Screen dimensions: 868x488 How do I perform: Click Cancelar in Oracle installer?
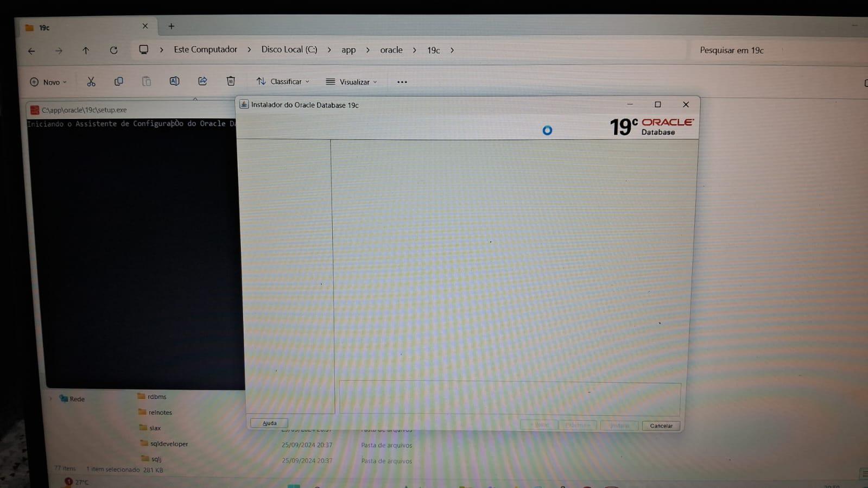[x=661, y=426]
